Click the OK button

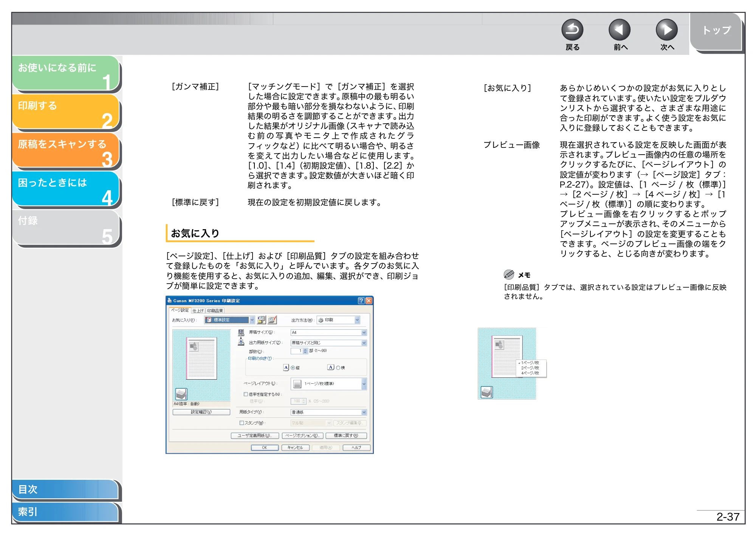[x=265, y=448]
